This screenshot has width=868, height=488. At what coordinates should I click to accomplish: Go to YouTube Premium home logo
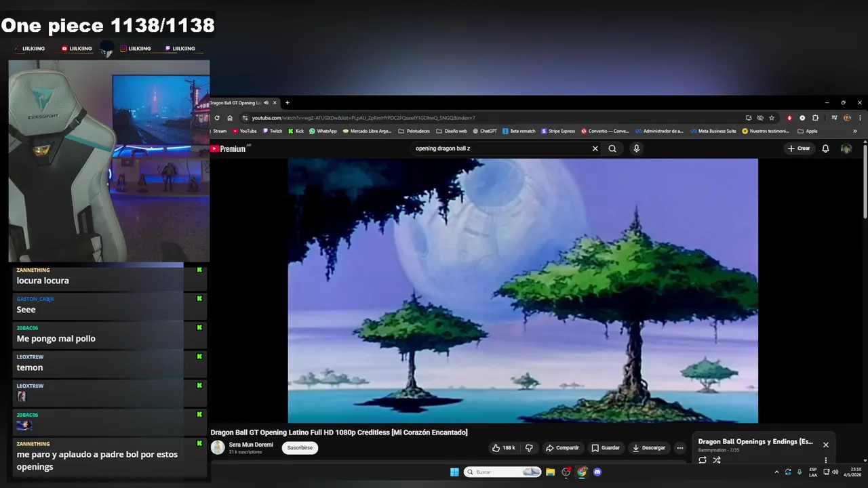(229, 148)
